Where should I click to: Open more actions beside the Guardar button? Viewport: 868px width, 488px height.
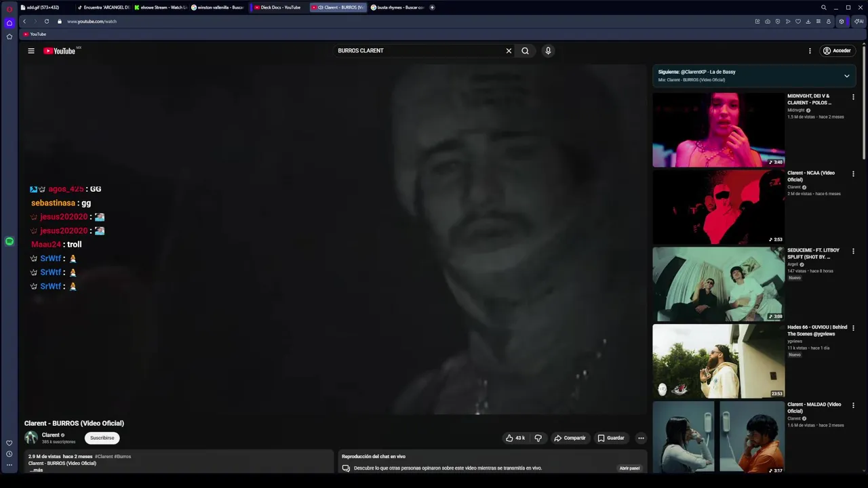pos(641,438)
